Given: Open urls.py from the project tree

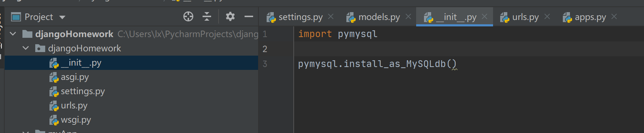Looking at the screenshot, I should [x=74, y=106].
